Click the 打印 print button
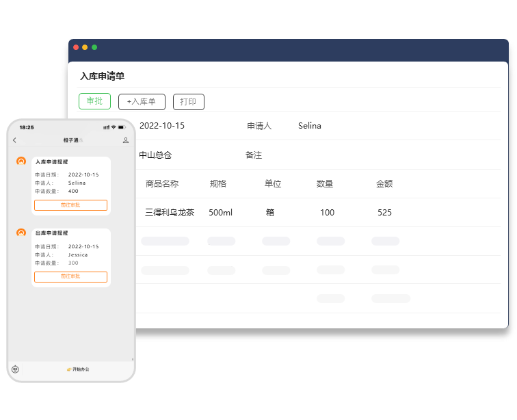The image size is (517, 420). click(188, 102)
